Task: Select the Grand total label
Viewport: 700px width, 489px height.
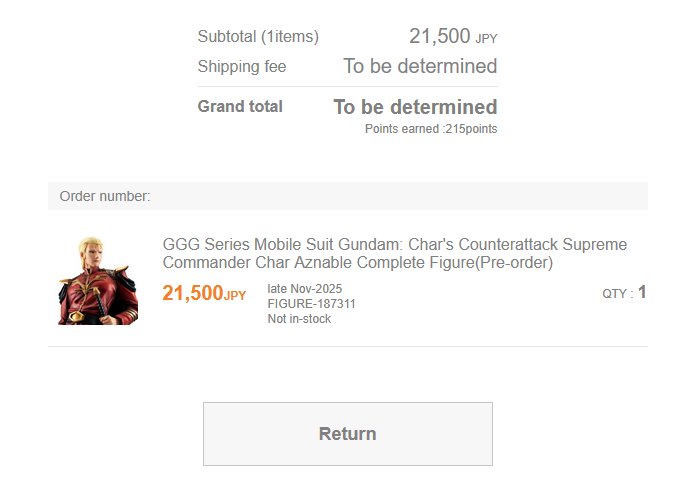Action: click(240, 106)
